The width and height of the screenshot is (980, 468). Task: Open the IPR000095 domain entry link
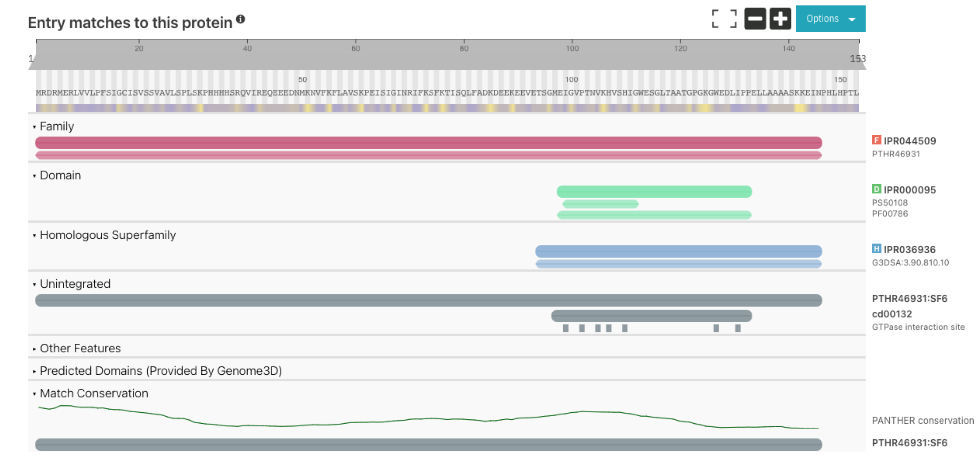909,190
